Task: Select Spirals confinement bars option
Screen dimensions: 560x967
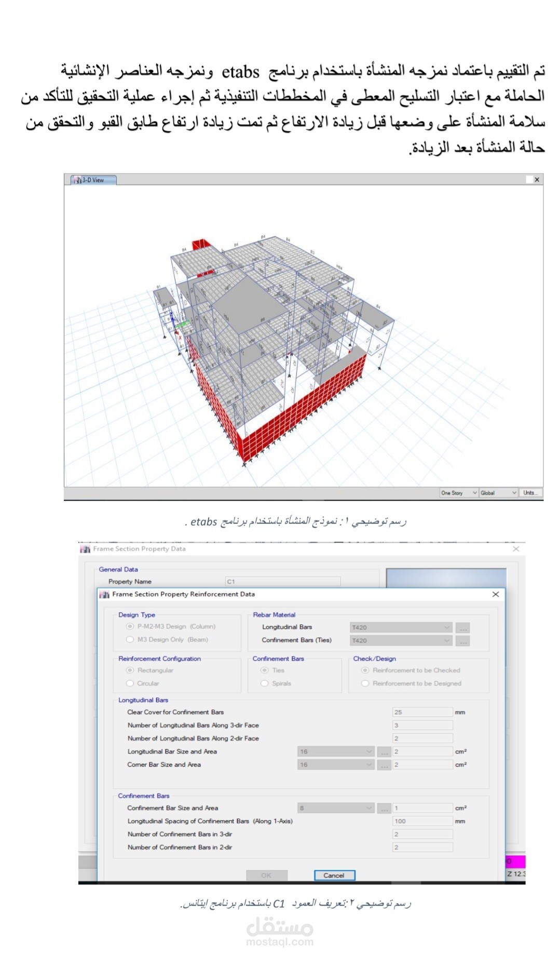Action: [265, 683]
